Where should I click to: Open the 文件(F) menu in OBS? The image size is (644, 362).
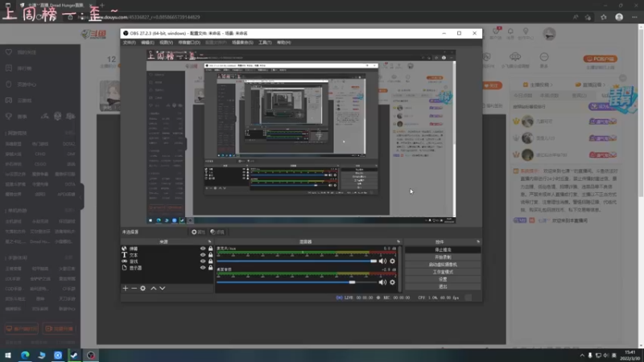click(130, 43)
